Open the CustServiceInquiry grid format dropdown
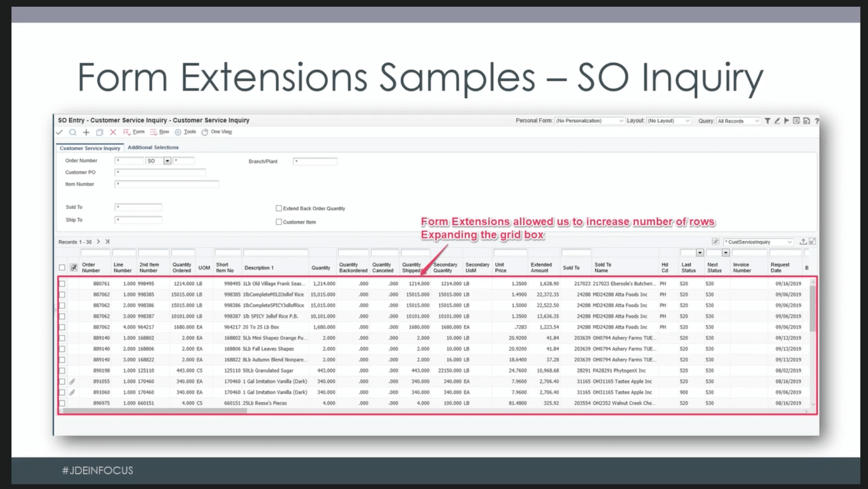The width and height of the screenshot is (868, 489). tap(757, 242)
